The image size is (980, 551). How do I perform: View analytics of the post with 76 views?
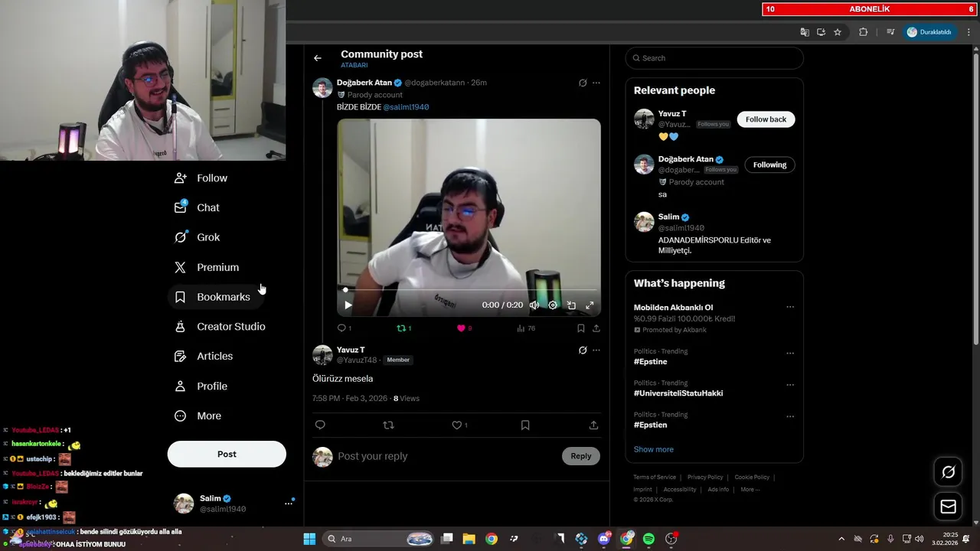[525, 328]
